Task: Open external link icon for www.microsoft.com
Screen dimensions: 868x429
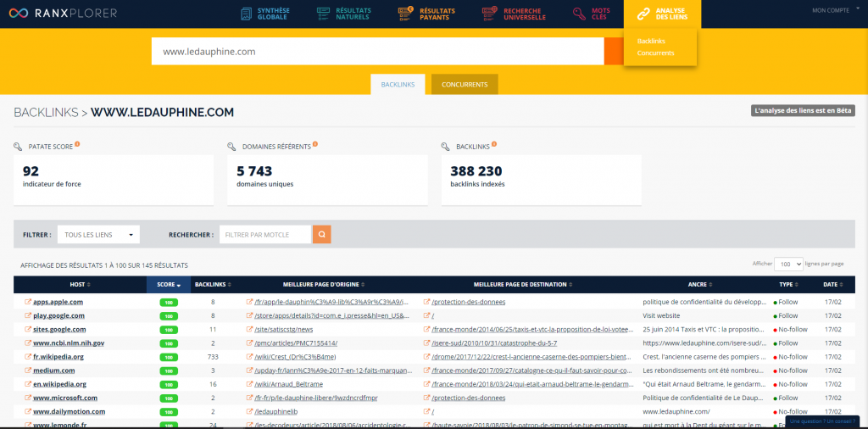Action: tap(28, 398)
